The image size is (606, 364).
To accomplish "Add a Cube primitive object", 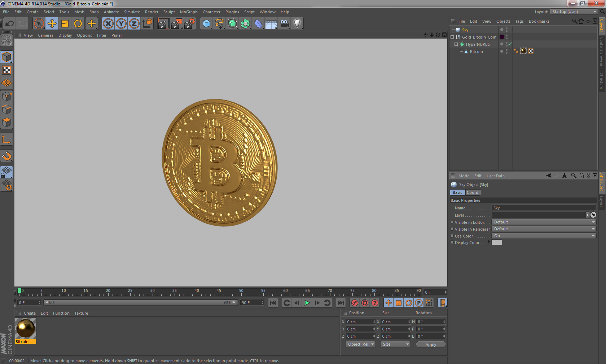I will pyautogui.click(x=206, y=24).
